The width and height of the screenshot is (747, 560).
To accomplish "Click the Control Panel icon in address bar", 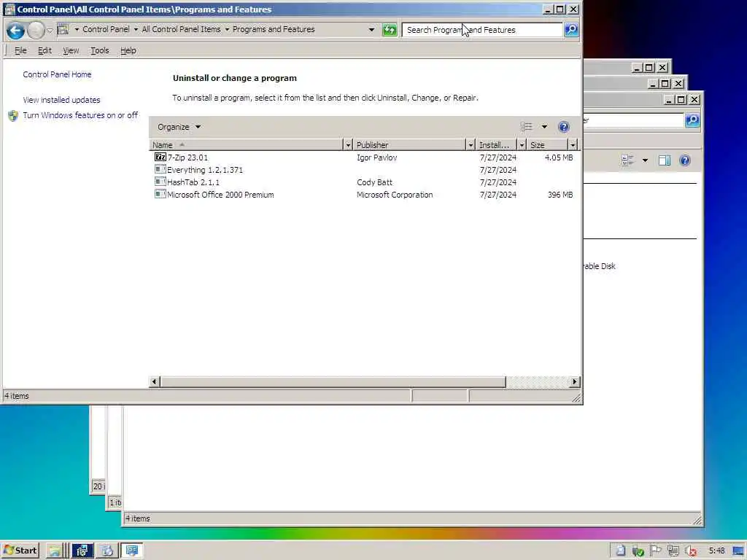I will tap(63, 29).
